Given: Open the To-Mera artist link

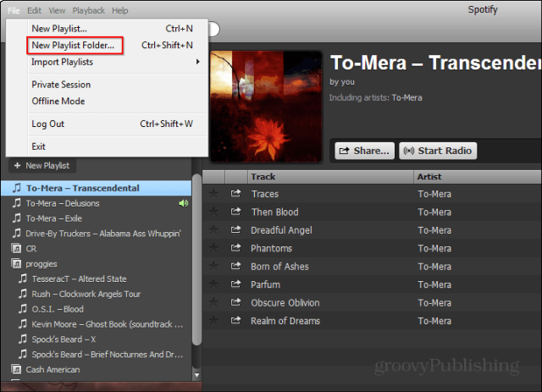Looking at the screenshot, I should tap(406, 98).
